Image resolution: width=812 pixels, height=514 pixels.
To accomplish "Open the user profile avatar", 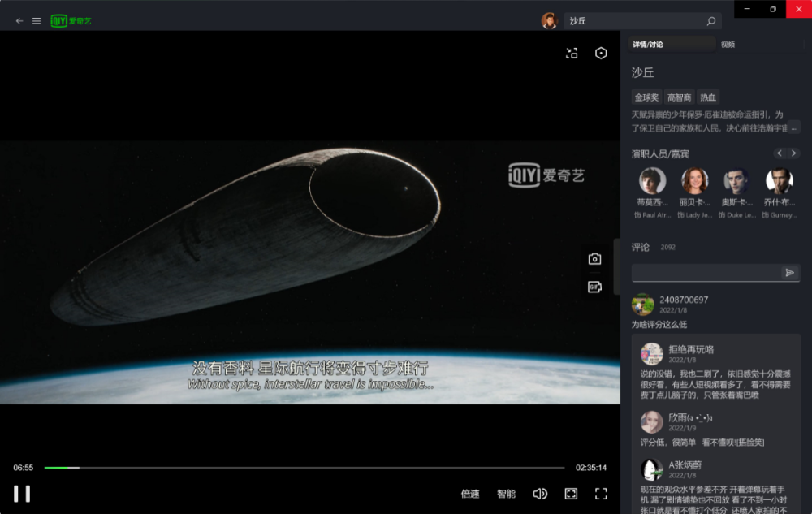I will coord(549,20).
